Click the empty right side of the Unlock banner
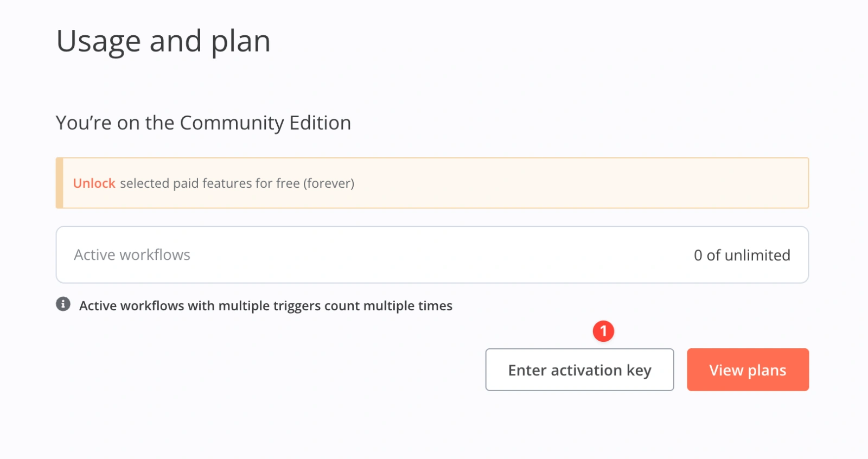 point(597,183)
